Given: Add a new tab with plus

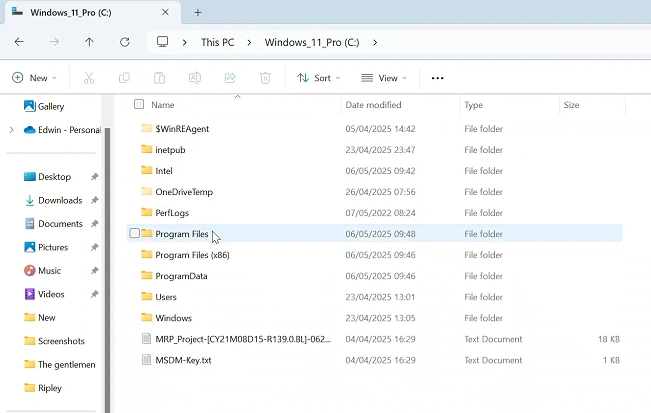Looking at the screenshot, I should 198,12.
